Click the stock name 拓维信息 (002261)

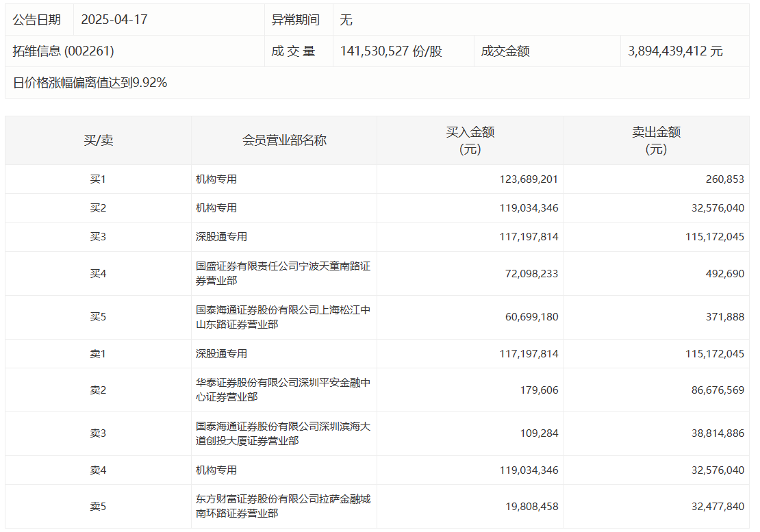tap(64, 51)
